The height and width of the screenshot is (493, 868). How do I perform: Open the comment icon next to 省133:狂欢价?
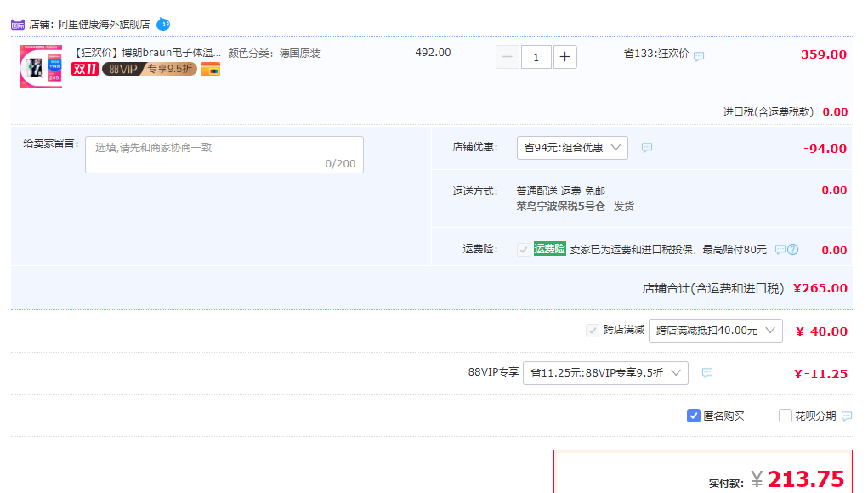coord(699,56)
